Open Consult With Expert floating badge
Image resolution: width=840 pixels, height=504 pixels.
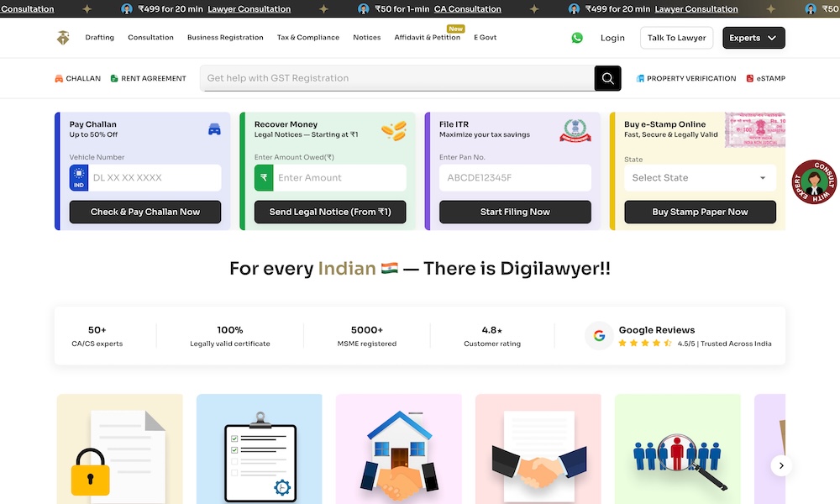point(814,182)
